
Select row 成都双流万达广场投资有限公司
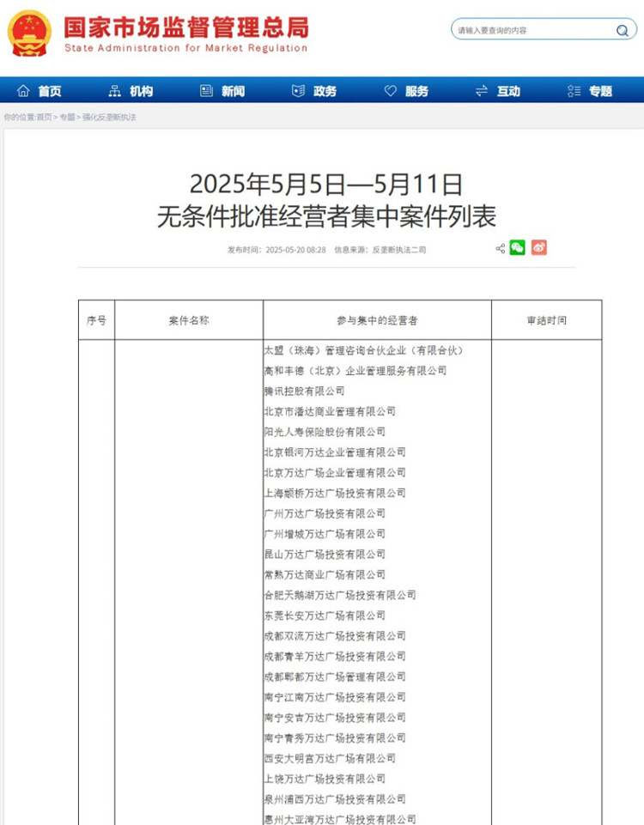[335, 636]
